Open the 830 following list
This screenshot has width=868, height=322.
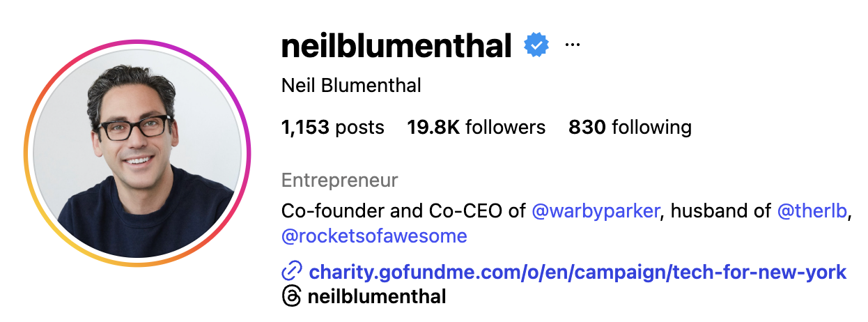point(630,128)
